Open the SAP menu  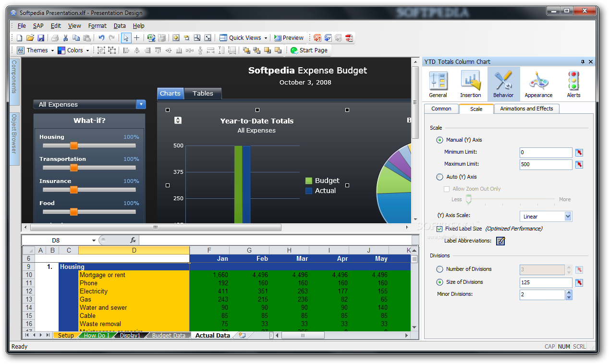tap(38, 26)
